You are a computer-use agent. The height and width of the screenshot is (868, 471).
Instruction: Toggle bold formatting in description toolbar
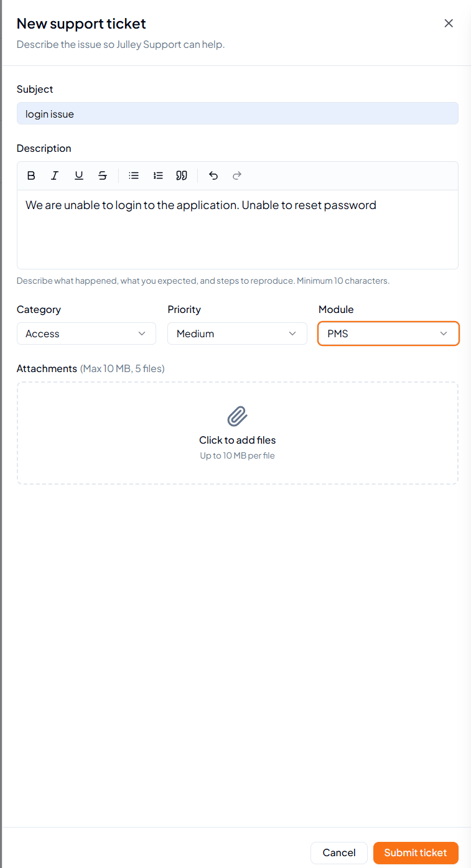click(x=31, y=175)
